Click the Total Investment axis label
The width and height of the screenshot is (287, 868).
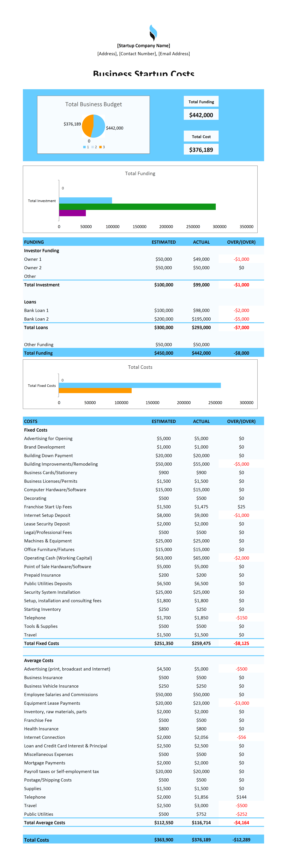[42, 201]
